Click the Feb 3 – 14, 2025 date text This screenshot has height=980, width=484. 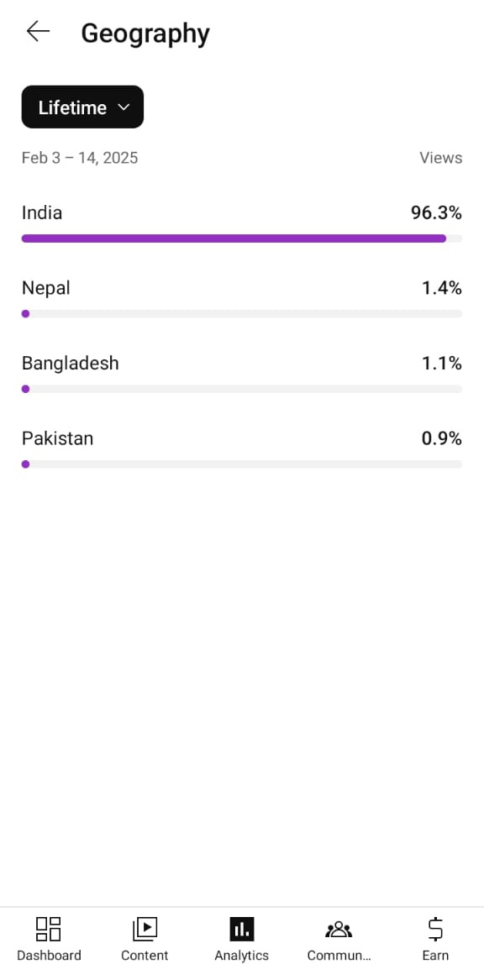[80, 158]
